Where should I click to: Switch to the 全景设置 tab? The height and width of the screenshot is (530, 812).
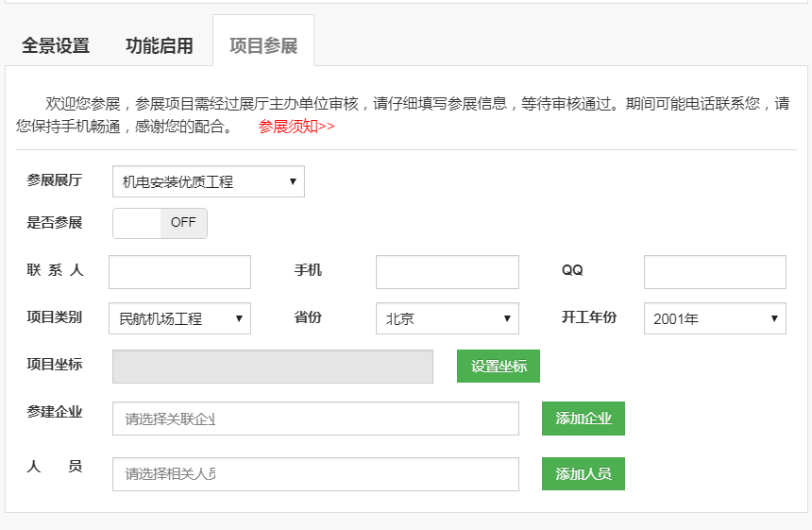point(56,45)
